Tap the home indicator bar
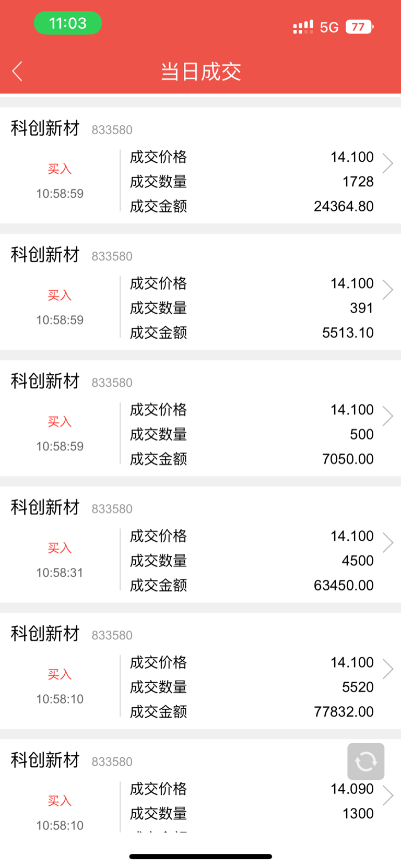This screenshot has width=401, height=868. click(200, 857)
